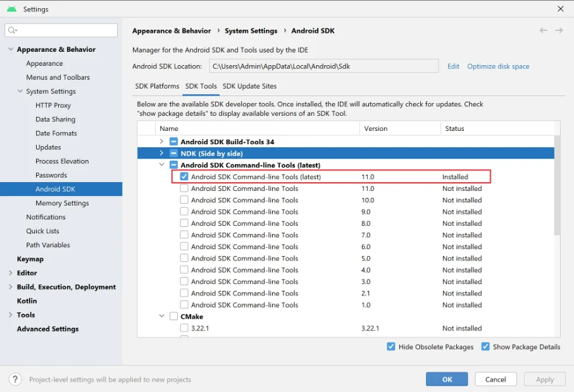
Task: Check Command-line Tools version 8.0
Action: click(184, 223)
